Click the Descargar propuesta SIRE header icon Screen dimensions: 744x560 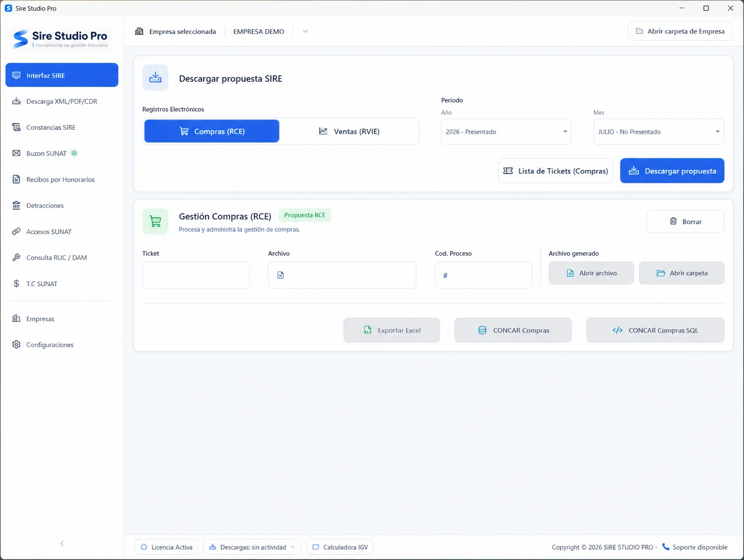(x=155, y=78)
